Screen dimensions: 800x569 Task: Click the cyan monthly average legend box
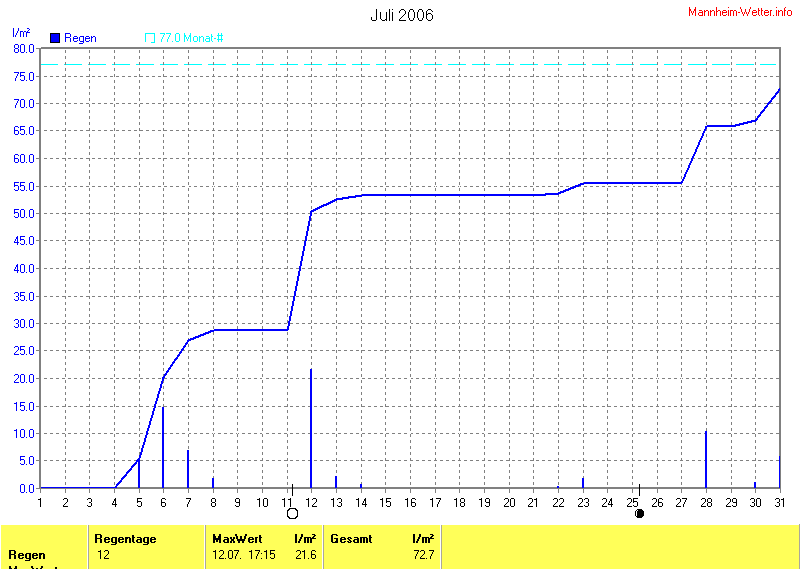[x=150, y=38]
